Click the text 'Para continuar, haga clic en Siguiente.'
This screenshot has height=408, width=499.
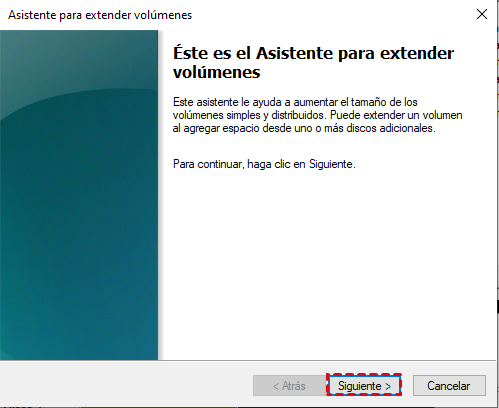point(264,164)
